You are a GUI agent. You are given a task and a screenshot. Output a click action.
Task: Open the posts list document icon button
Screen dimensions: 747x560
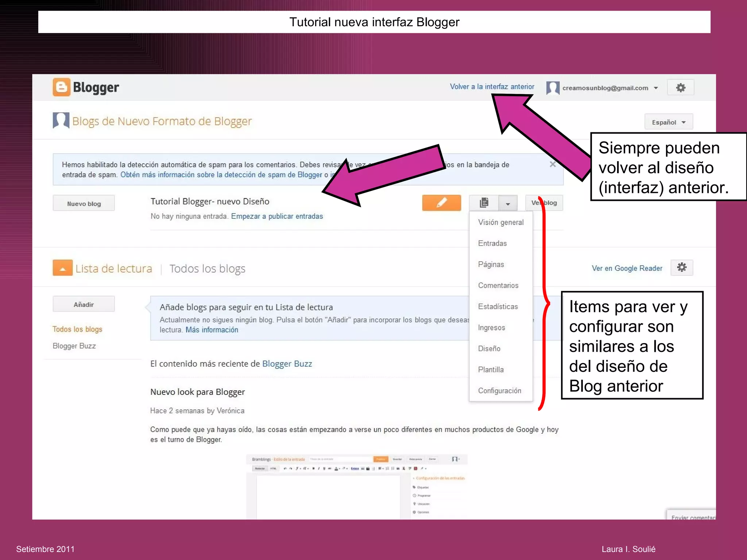[484, 203]
